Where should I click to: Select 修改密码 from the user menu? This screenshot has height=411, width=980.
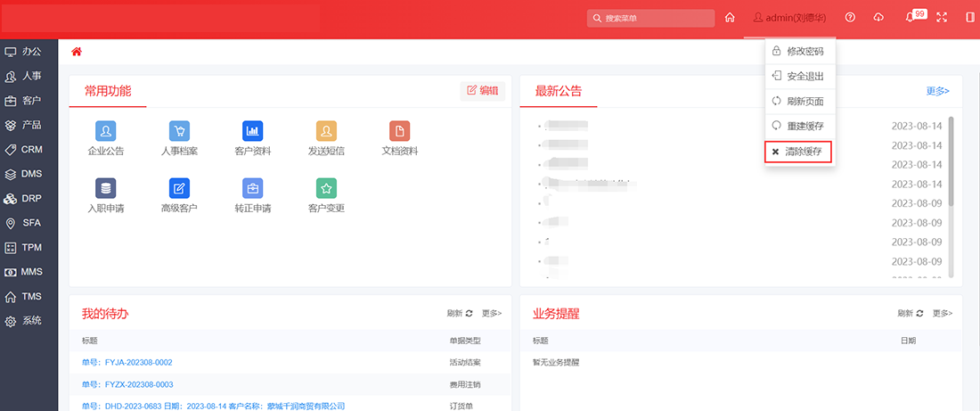point(798,52)
